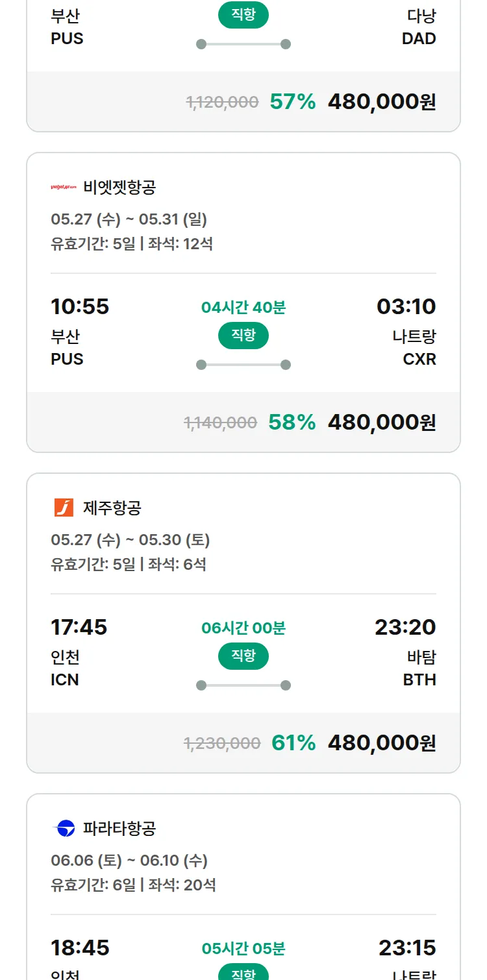The width and height of the screenshot is (487, 980).
Task: Click the Jeju Air orange logo icon
Action: 64,508
